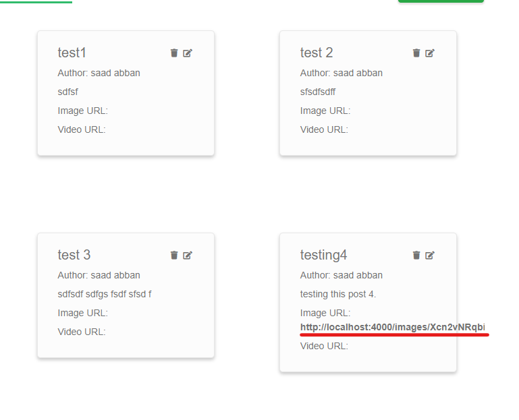Delete the test1 post with trash icon
Screen dimensions: 519x420
174,53
